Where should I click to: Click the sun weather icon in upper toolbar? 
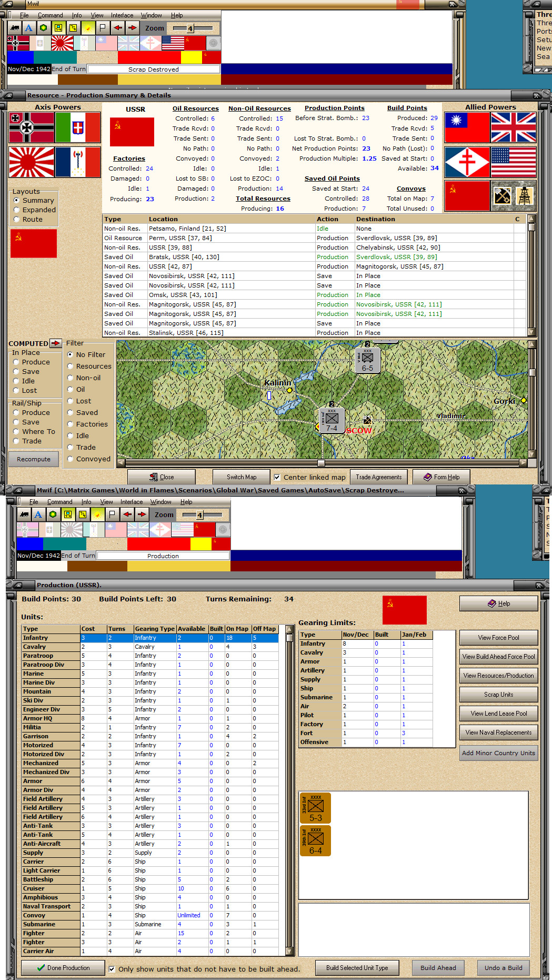[88, 28]
